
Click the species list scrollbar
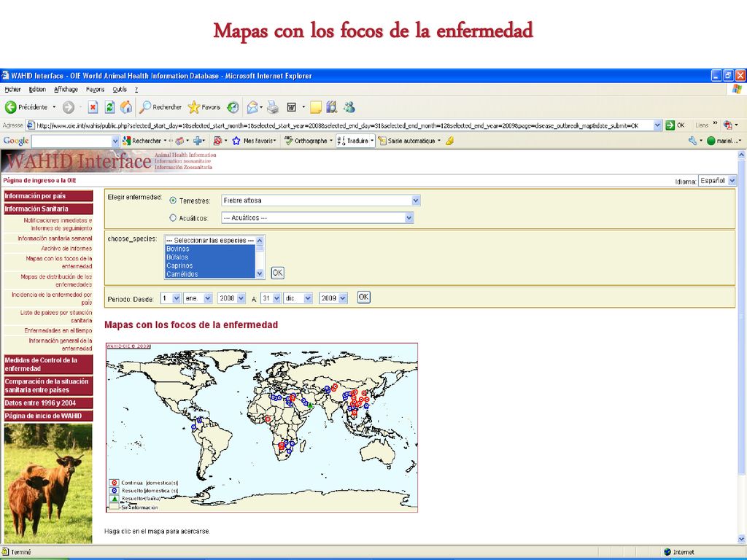pos(260,257)
